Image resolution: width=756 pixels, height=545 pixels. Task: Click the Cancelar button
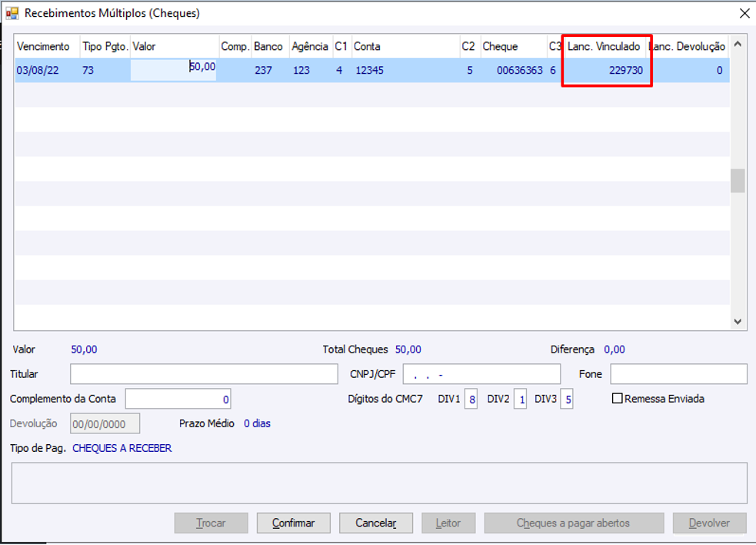[375, 523]
